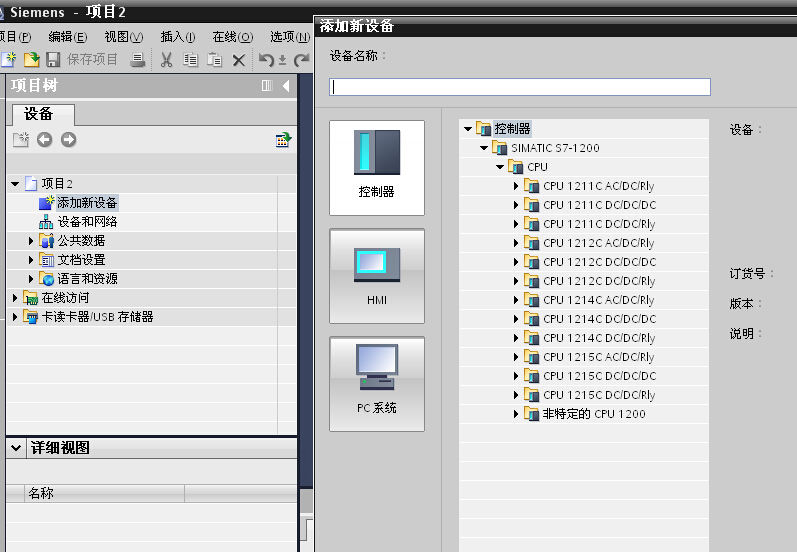This screenshot has height=552, width=797.
Task: Click the 添加新设备 star icon
Action: click(46, 202)
